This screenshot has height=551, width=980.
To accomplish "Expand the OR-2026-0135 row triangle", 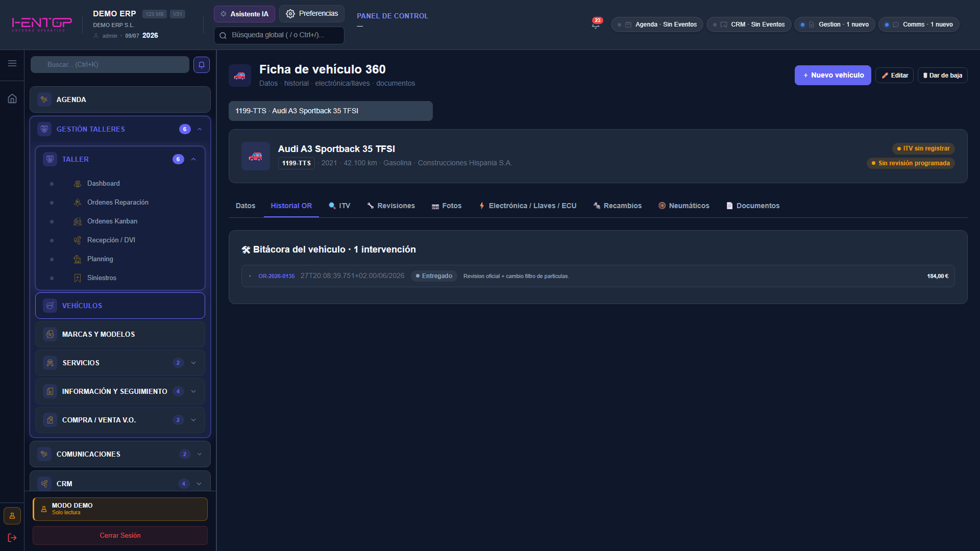I will tap(250, 276).
